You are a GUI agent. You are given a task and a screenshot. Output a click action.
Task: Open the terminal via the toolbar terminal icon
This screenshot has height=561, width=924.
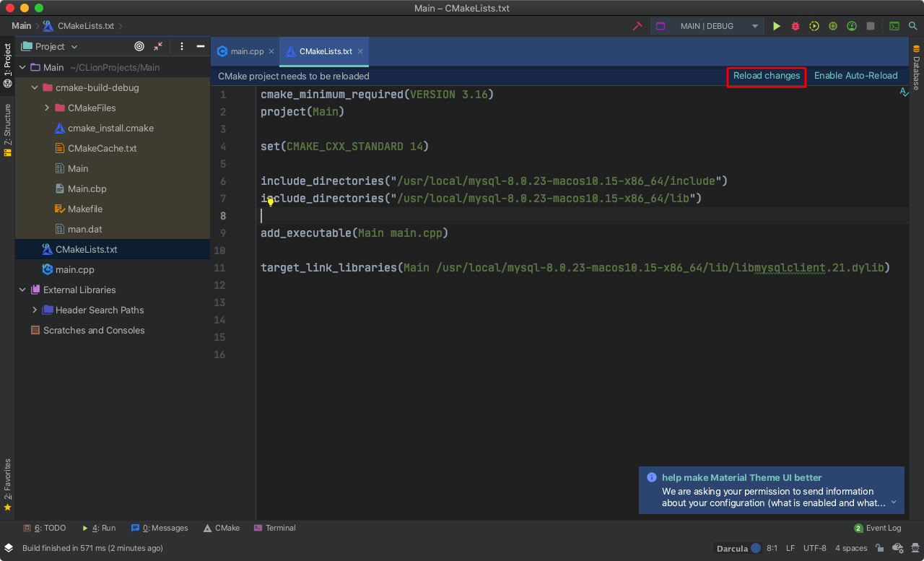(894, 25)
